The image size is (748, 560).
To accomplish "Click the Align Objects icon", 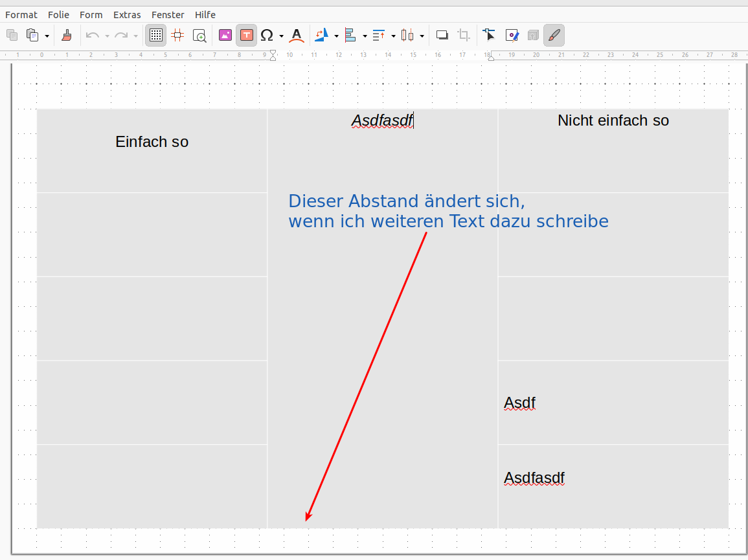I will tap(350, 35).
